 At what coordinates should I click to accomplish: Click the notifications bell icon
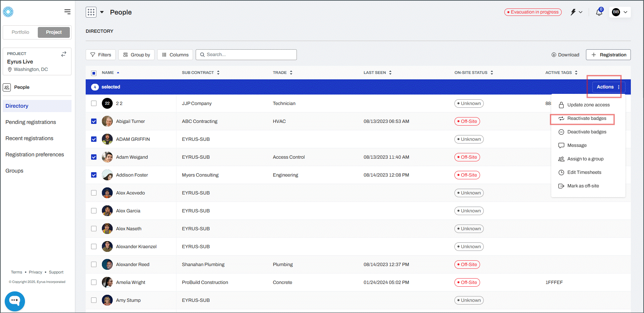pyautogui.click(x=599, y=12)
